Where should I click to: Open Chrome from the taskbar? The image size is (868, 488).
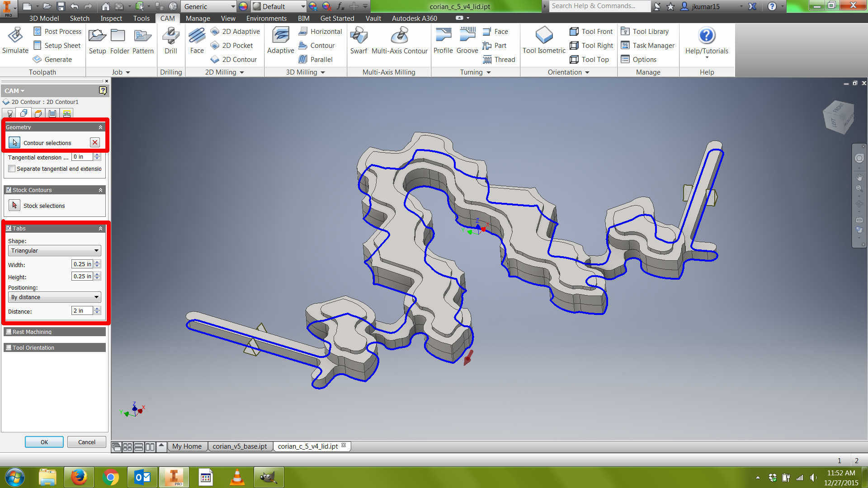111,477
